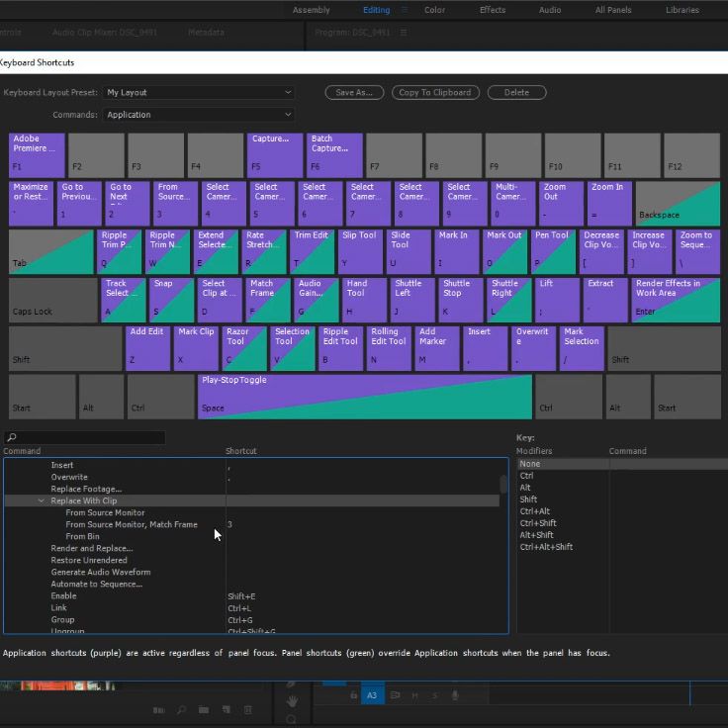728x728 pixels.
Task: Click the sync lock icon on track A3
Action: [x=395, y=695]
